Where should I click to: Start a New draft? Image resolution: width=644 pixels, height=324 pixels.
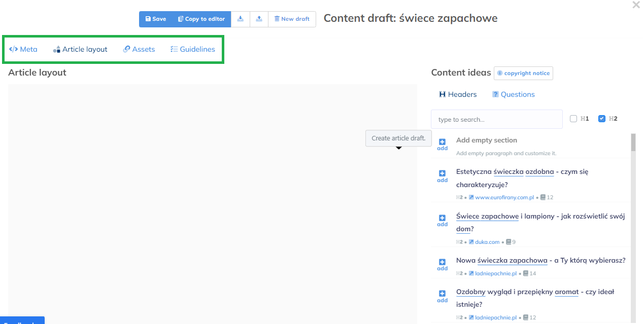click(292, 19)
